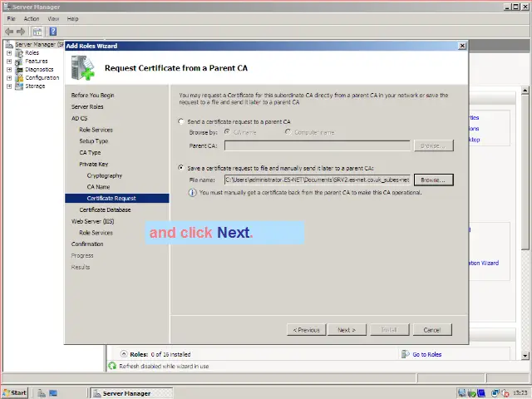Viewport: 532px width, 399px height.
Task: Expand the Configuration tree node
Action: pos(9,77)
